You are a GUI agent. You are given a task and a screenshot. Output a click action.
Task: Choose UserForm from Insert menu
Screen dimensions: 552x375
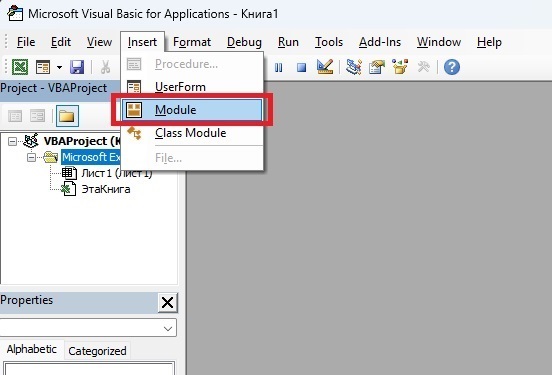click(192, 87)
